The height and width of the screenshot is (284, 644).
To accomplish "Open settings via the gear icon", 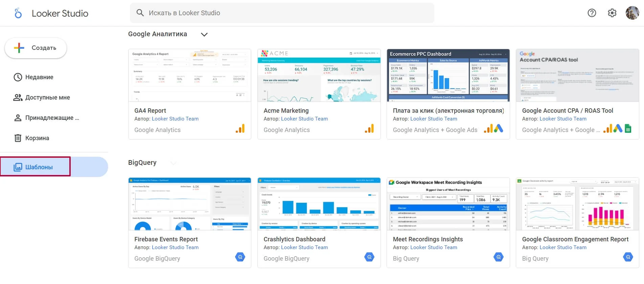I will coord(612,13).
